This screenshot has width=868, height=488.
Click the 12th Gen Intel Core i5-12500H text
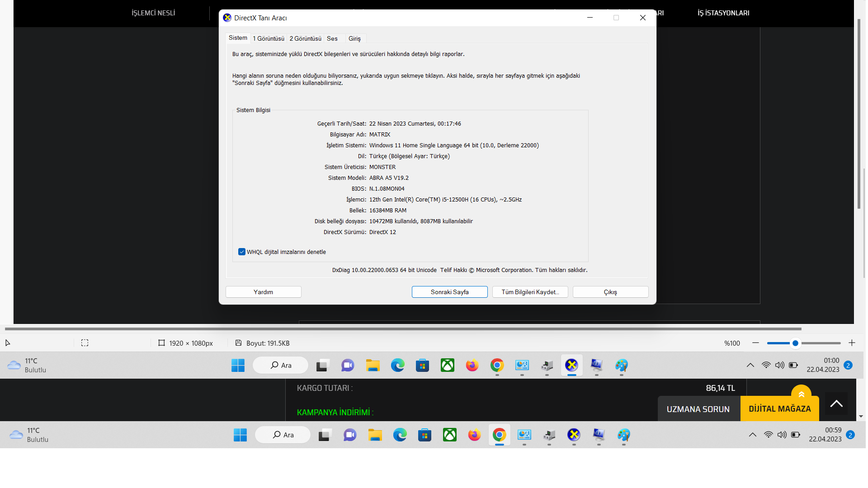[x=445, y=200]
